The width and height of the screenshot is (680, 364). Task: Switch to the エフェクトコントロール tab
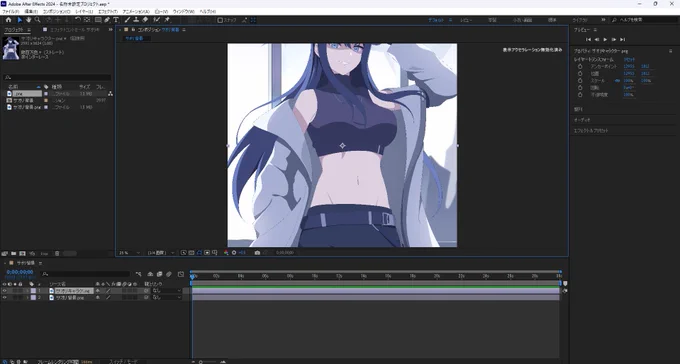(x=75, y=30)
